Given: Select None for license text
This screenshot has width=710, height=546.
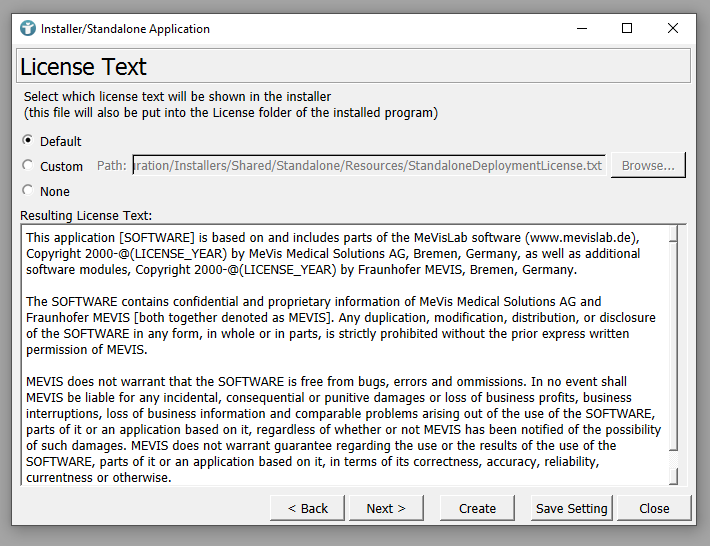Looking at the screenshot, I should tap(28, 191).
